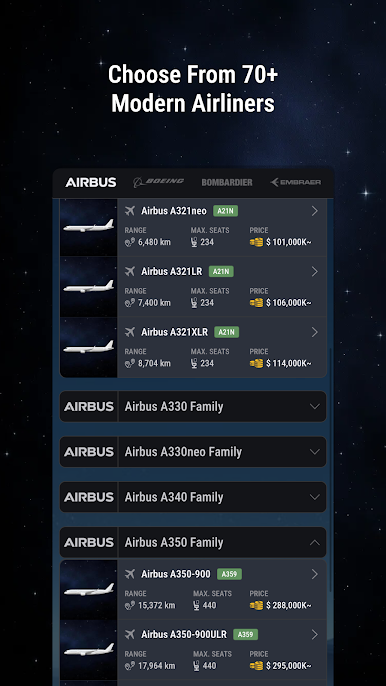386x686 pixels.
Task: Switch to the Boeing manufacturer tab
Action: 158,182
